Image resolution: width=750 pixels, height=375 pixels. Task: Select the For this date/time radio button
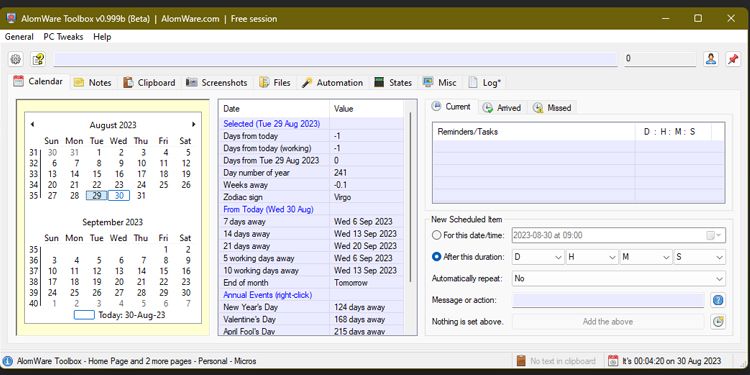coord(436,235)
